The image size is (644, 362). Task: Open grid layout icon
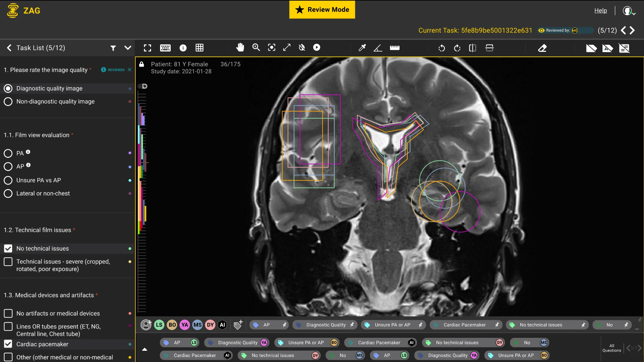(x=200, y=48)
